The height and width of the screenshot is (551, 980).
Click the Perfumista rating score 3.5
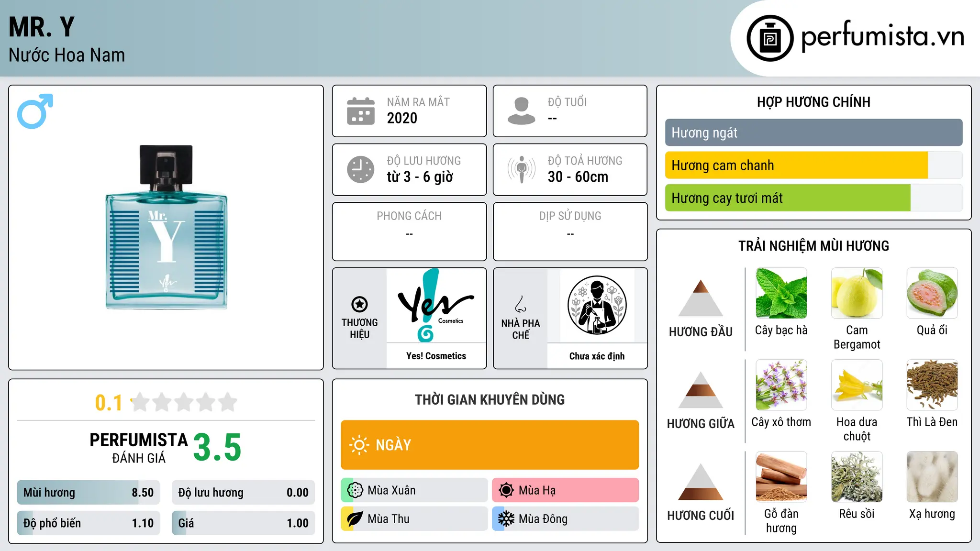217,447
